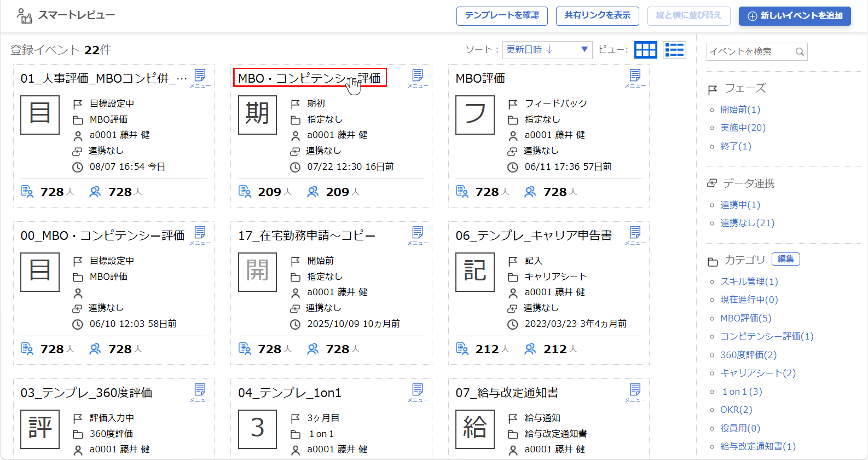Image resolution: width=868 pixels, height=460 pixels.
Task: Click reviewee count icon on 01_人事評価 card
Action: pyautogui.click(x=27, y=191)
